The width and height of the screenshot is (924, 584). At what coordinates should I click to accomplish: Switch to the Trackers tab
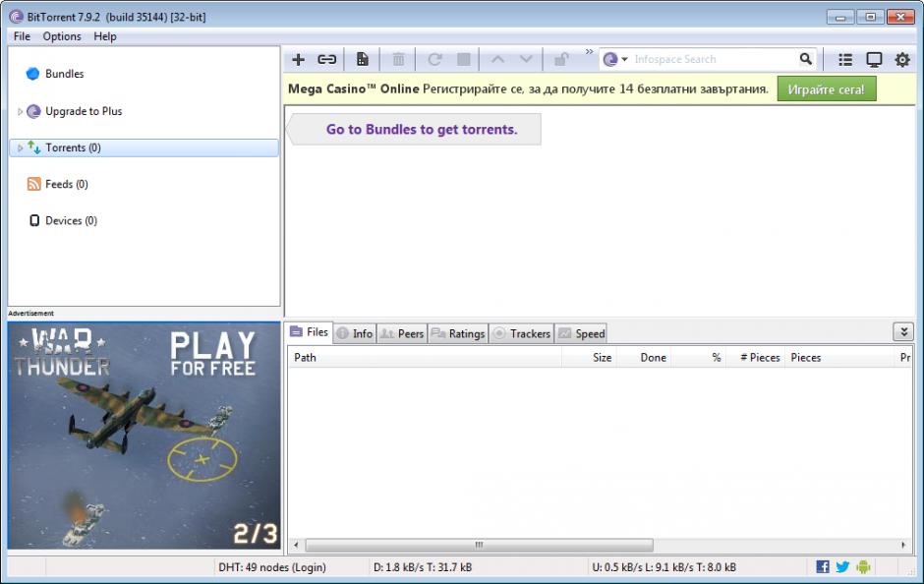pos(522,333)
